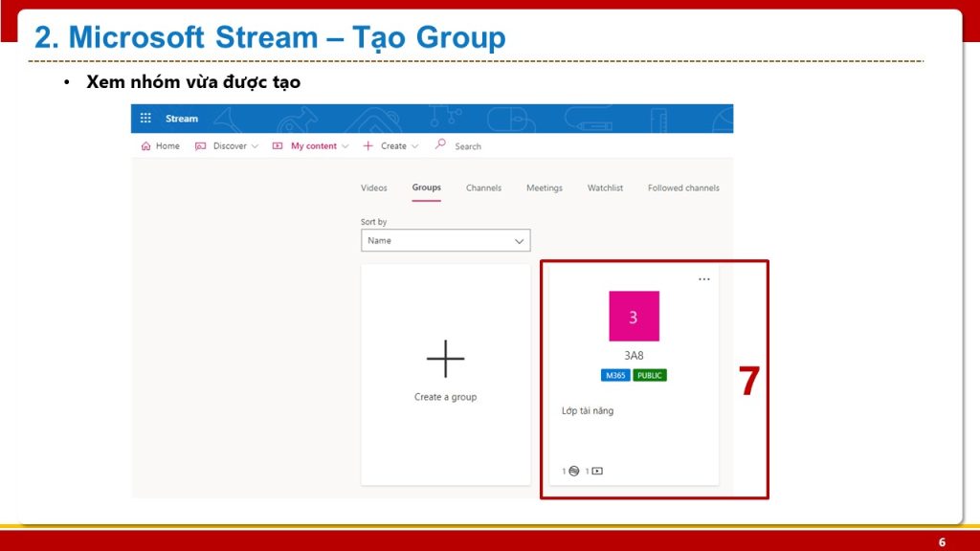Click the Lớp tài năng description
980x551 pixels.
pyautogui.click(x=588, y=411)
